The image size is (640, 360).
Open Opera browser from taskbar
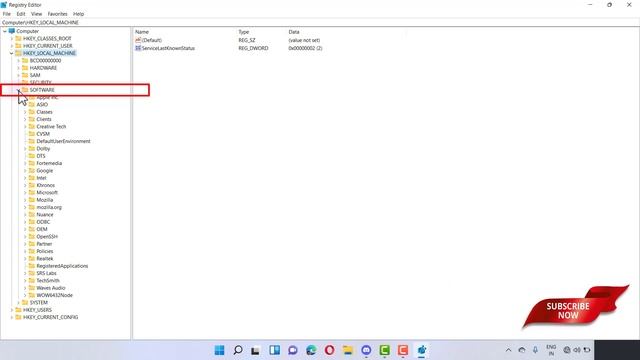click(329, 350)
